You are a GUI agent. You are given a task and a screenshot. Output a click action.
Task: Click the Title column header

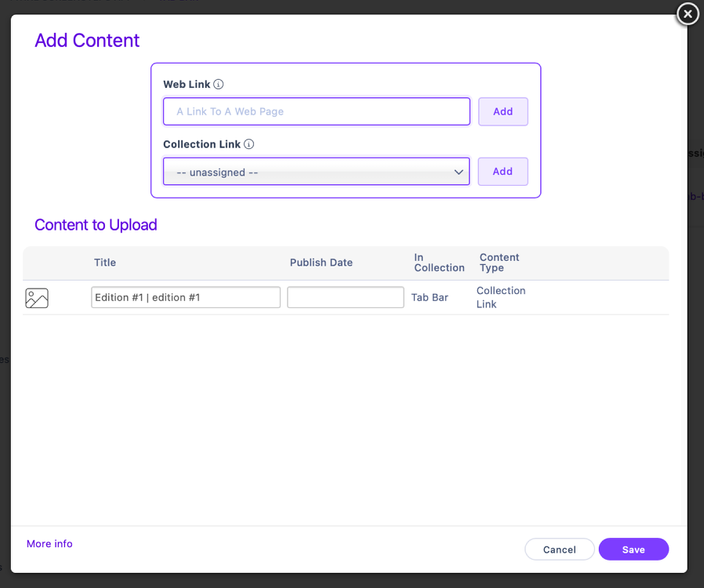click(105, 263)
